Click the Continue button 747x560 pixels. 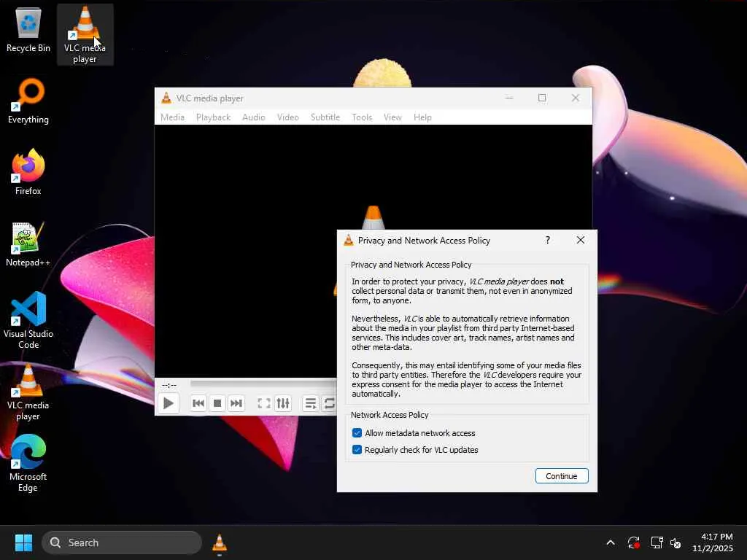point(562,475)
